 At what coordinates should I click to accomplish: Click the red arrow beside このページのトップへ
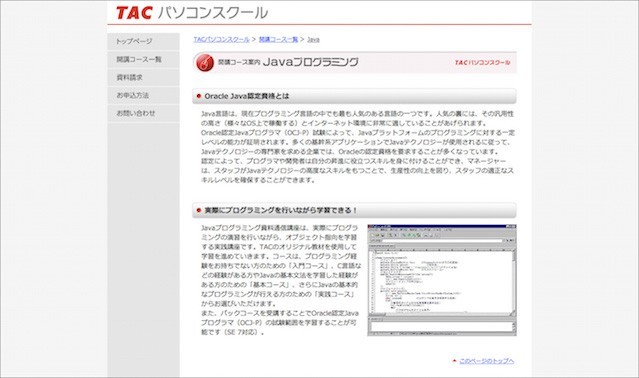tap(454, 360)
